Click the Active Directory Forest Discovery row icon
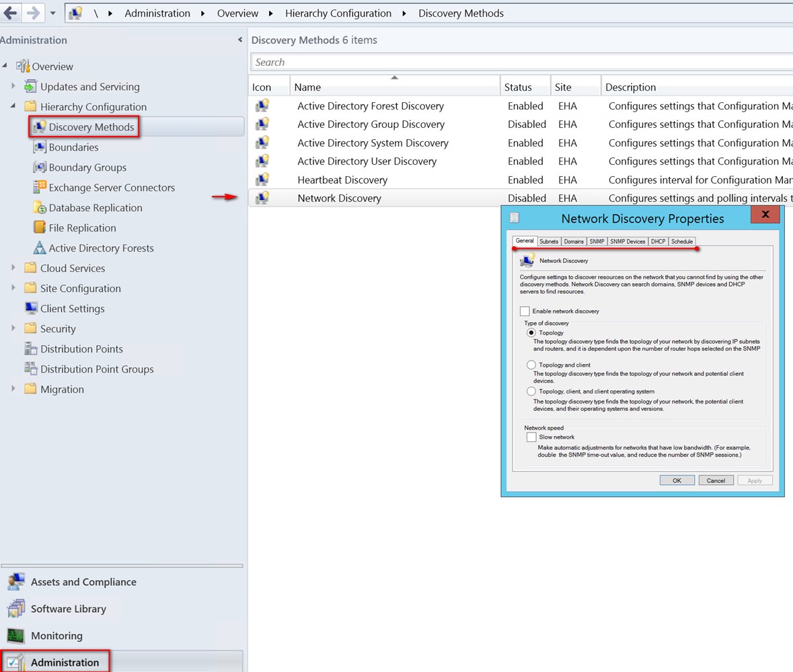This screenshot has height=672, width=793. coord(262,106)
